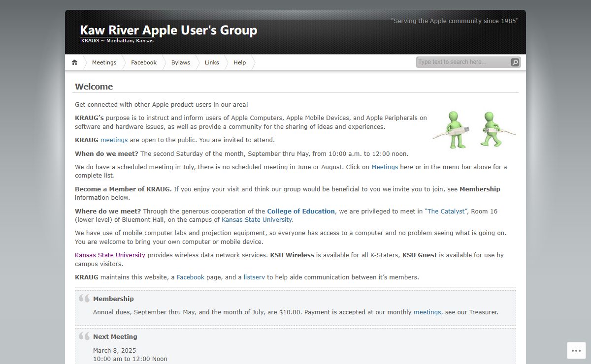Follow 'meetings' link in Membership box
The width and height of the screenshot is (591, 364).
pyautogui.click(x=427, y=312)
